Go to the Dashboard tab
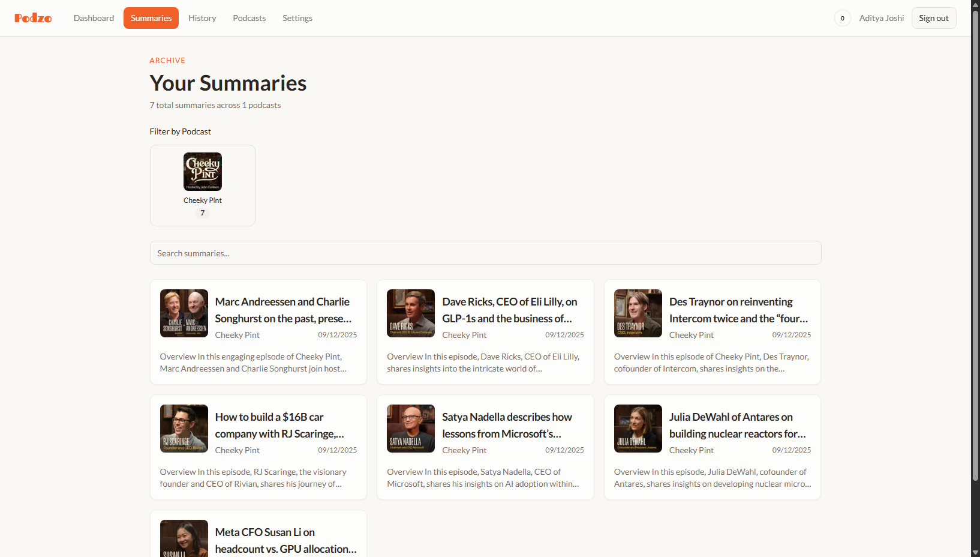This screenshot has height=557, width=980. coord(94,18)
